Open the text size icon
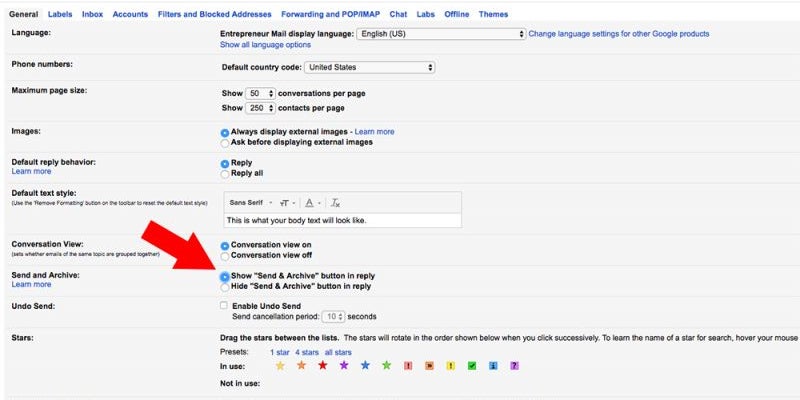Viewport: 800px width, 400px height. (x=287, y=203)
